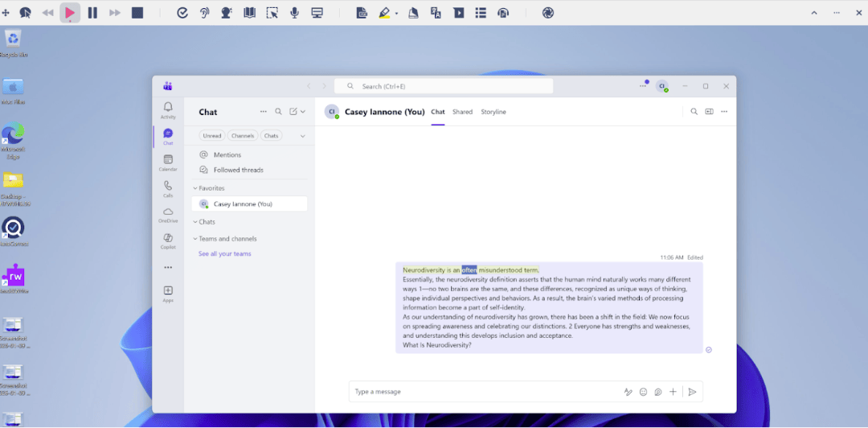The image size is (868, 428).
Task: Click the See all your teams link
Action: [x=225, y=253]
